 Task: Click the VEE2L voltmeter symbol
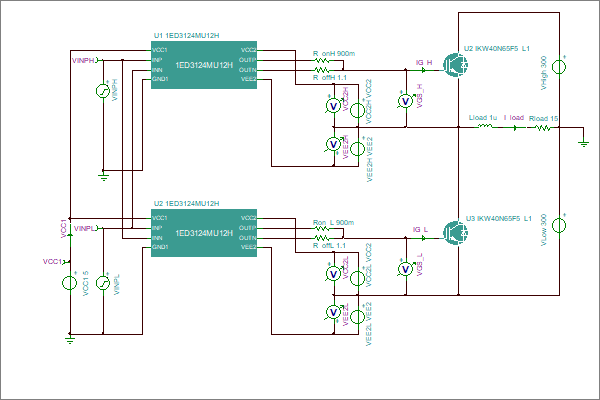coord(333,312)
